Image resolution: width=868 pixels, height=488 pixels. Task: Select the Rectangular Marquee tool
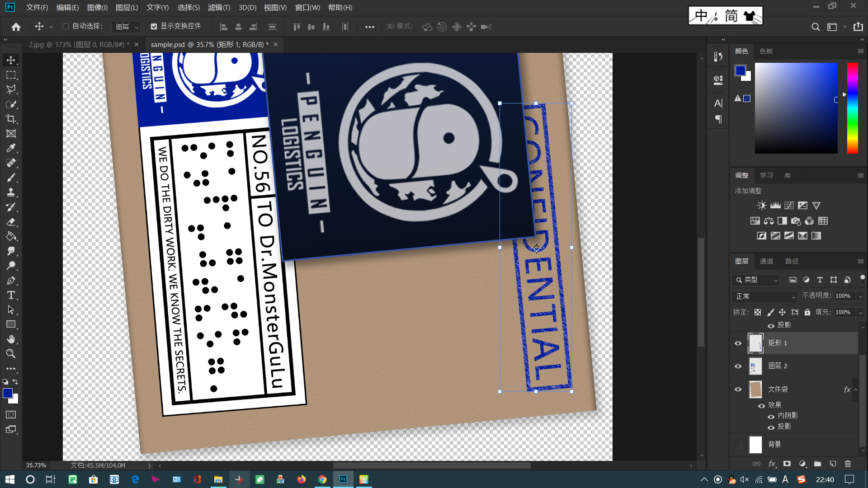(11, 75)
